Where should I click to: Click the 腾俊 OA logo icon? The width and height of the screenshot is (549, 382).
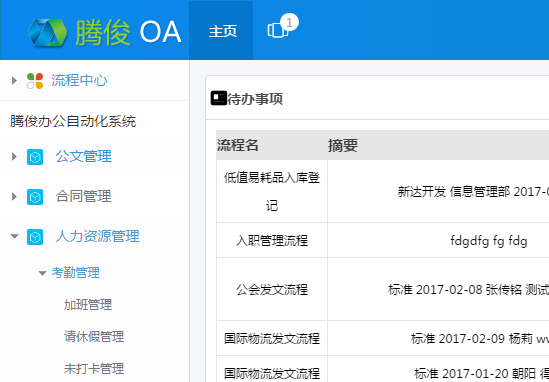point(48,33)
